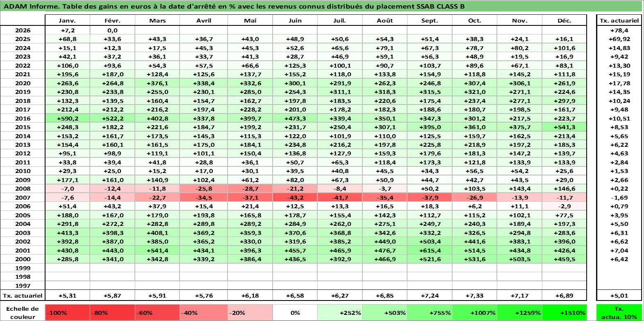The height and width of the screenshot is (321, 644).
Task: Click the -43,2 cell for June 2007
Action: coord(295,198)
